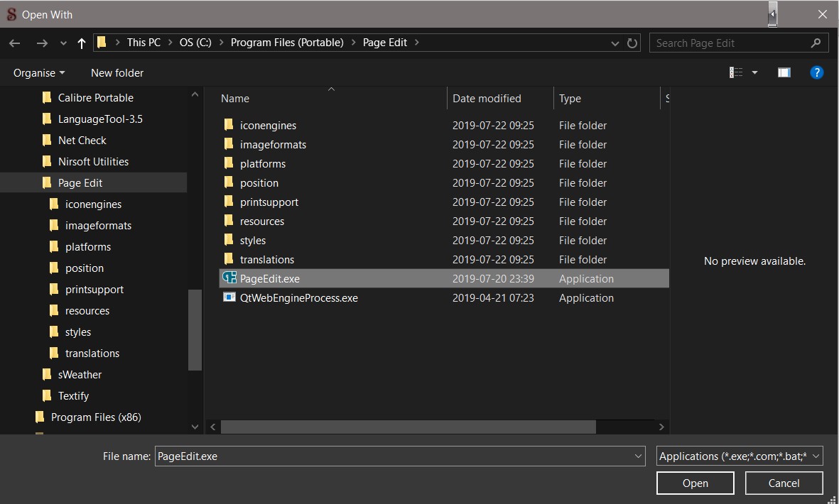This screenshot has height=504, width=839.
Task: Click the printsupport folder icon in the file list
Action: (229, 202)
